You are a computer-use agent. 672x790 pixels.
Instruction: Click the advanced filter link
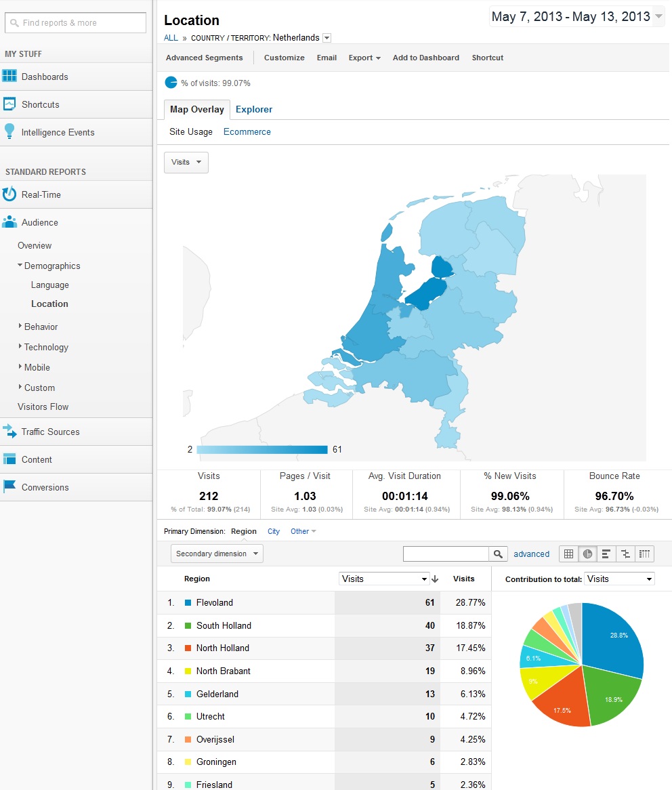coord(531,554)
